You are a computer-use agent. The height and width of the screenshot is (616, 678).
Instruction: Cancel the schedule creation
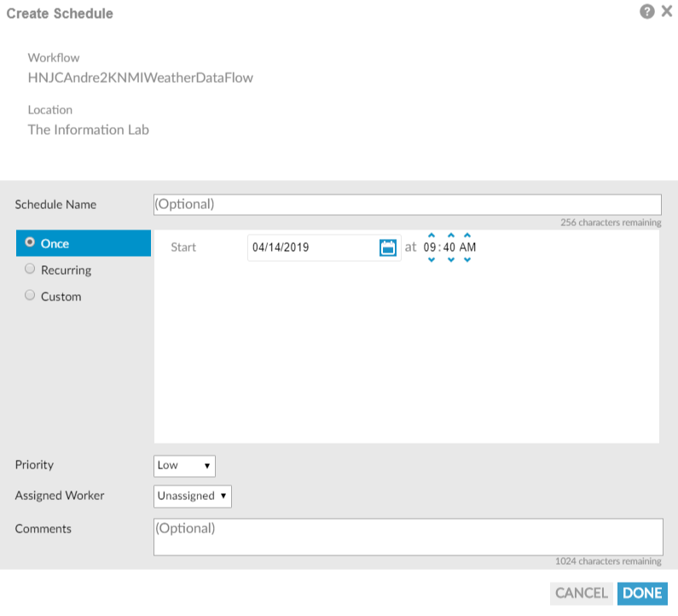click(x=581, y=593)
